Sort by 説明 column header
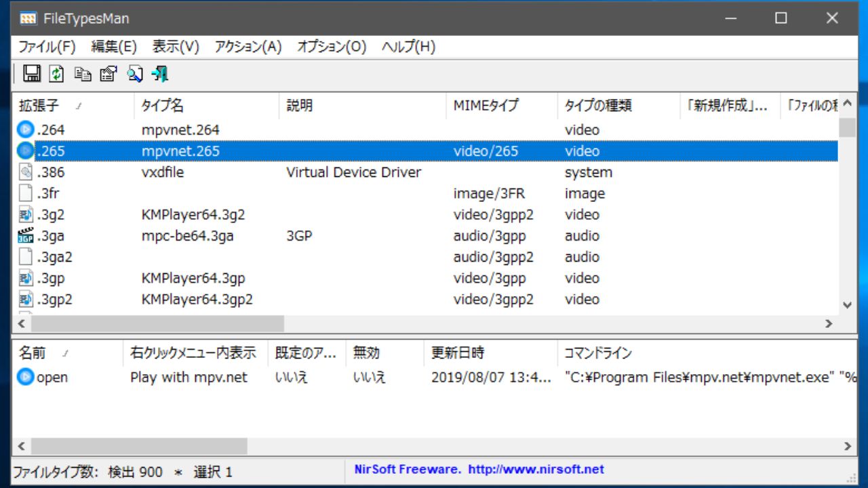868x488 pixels. click(363, 106)
